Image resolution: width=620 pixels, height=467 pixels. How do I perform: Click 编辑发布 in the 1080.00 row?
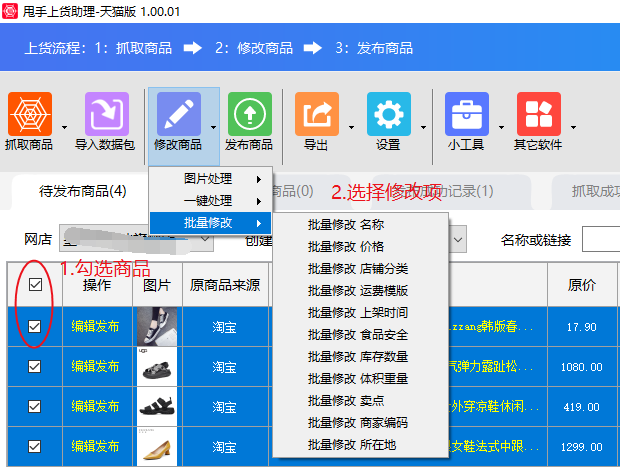pyautogui.click(x=95, y=367)
